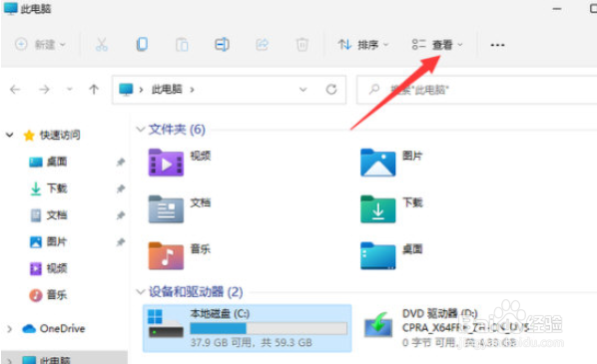Viewport: 597px width, 364px height.
Task: Expand OneDrive in the sidebar
Action: coord(10,329)
